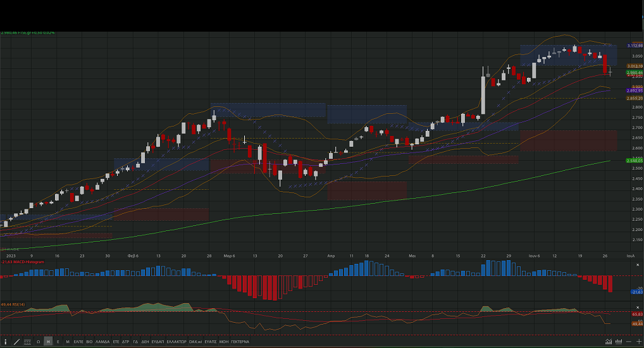Close the RSI(14) indicator panel
Image resolution: width=644 pixels, height=348 pixels.
tap(638, 308)
